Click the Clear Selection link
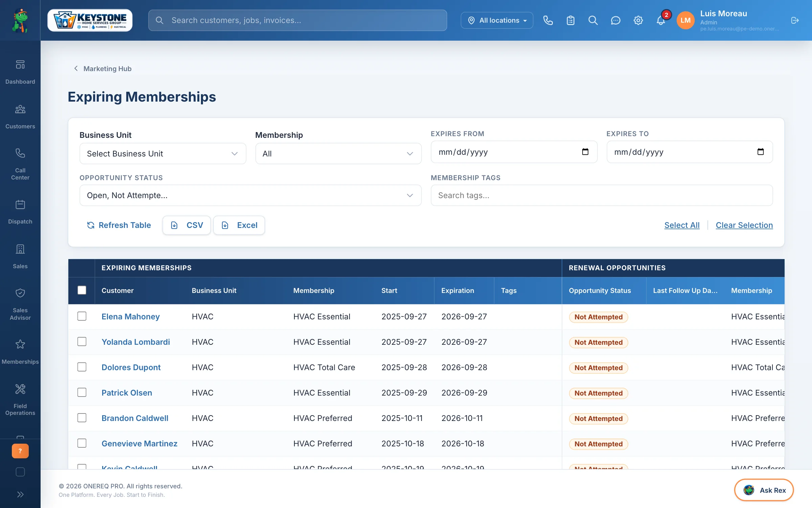 coord(744,225)
